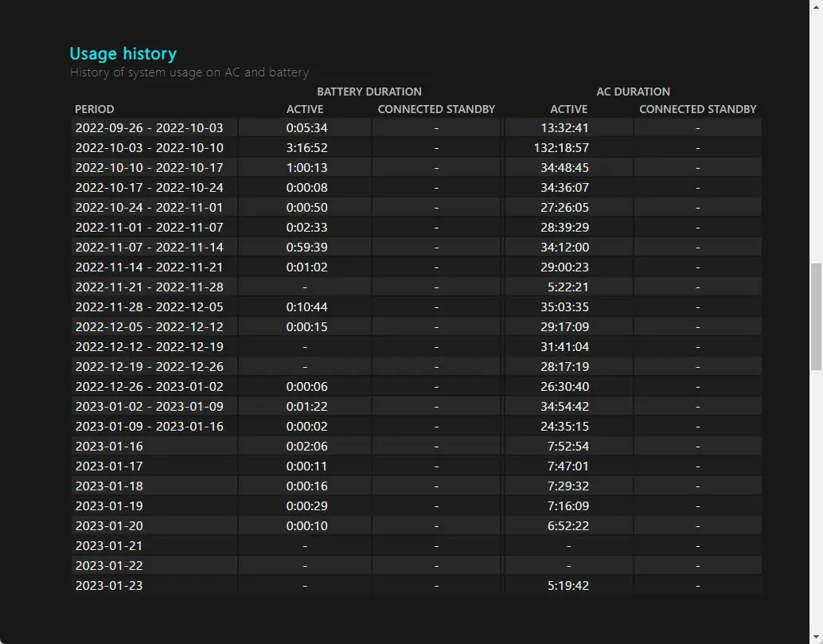Screen dimensions: 823x644
Task: Click 'History of system usage on AC and battery'
Action: [x=189, y=72]
